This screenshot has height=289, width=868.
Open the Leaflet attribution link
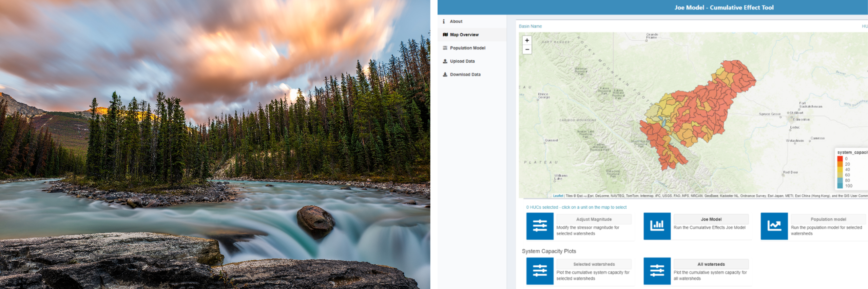coord(558,196)
